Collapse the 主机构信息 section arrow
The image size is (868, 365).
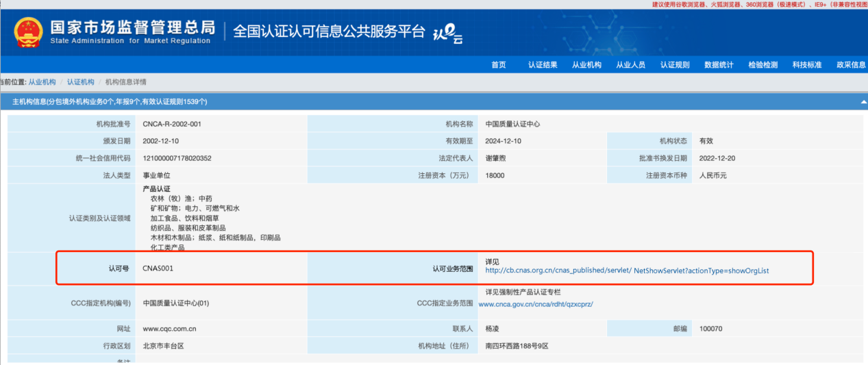point(863,102)
